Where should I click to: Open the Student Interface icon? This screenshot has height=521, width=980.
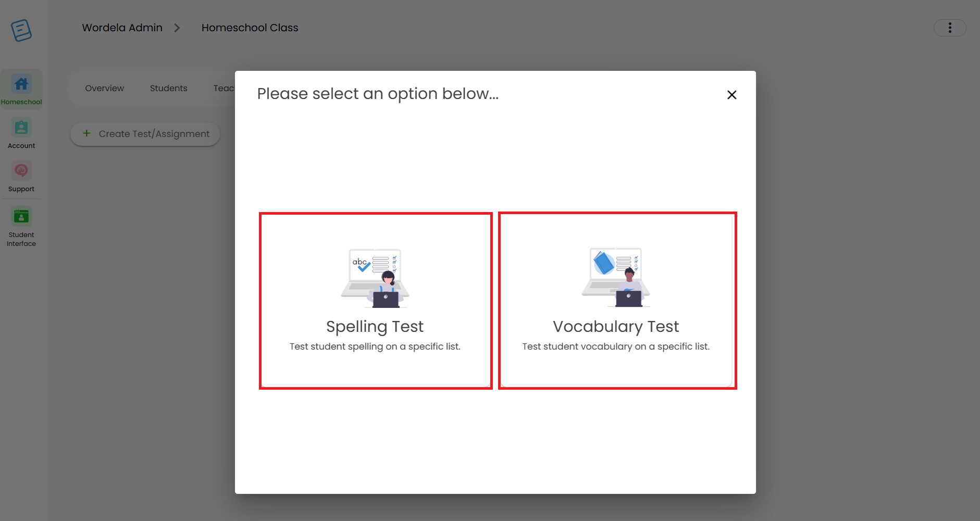(21, 216)
